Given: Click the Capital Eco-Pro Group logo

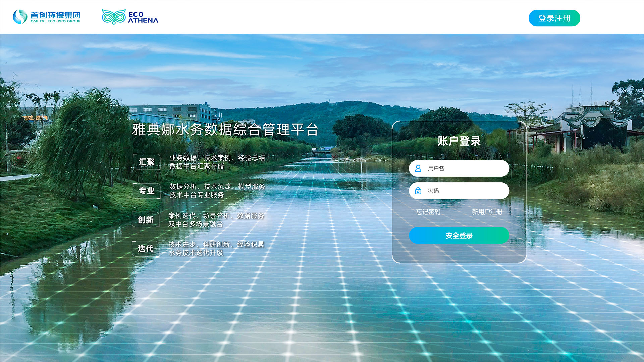Looking at the screenshot, I should click(47, 17).
